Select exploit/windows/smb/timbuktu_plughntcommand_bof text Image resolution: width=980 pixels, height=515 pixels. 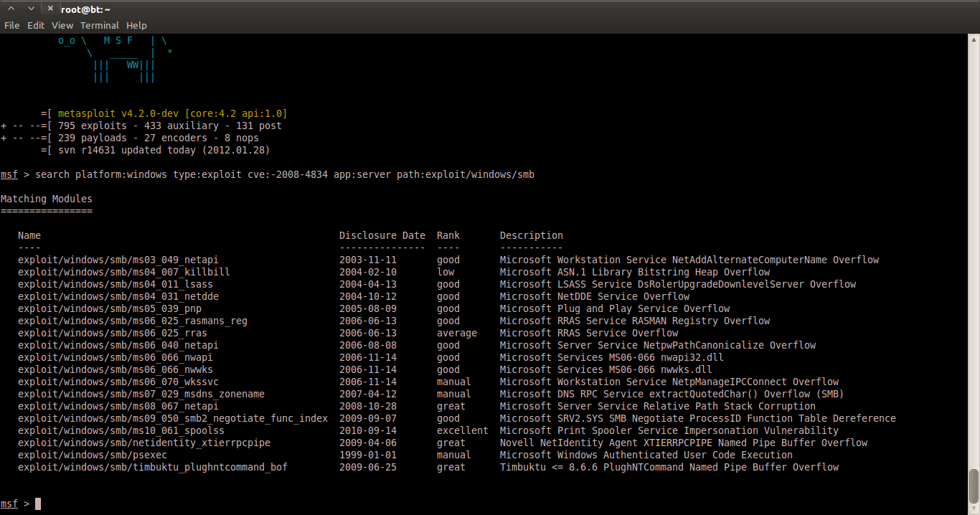153,467
